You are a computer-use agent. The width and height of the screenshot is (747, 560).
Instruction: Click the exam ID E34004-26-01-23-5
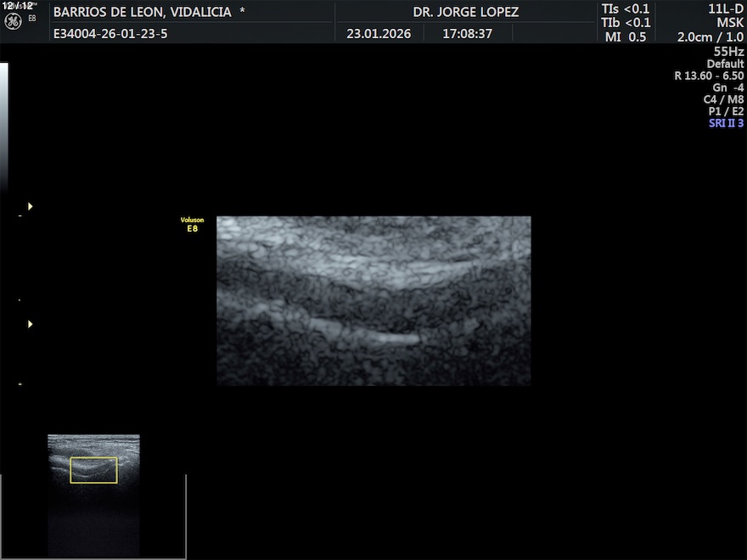point(110,34)
